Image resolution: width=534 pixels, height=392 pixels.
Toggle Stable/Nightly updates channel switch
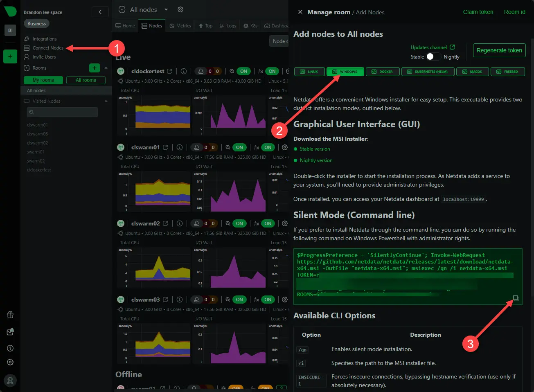tap(434, 57)
